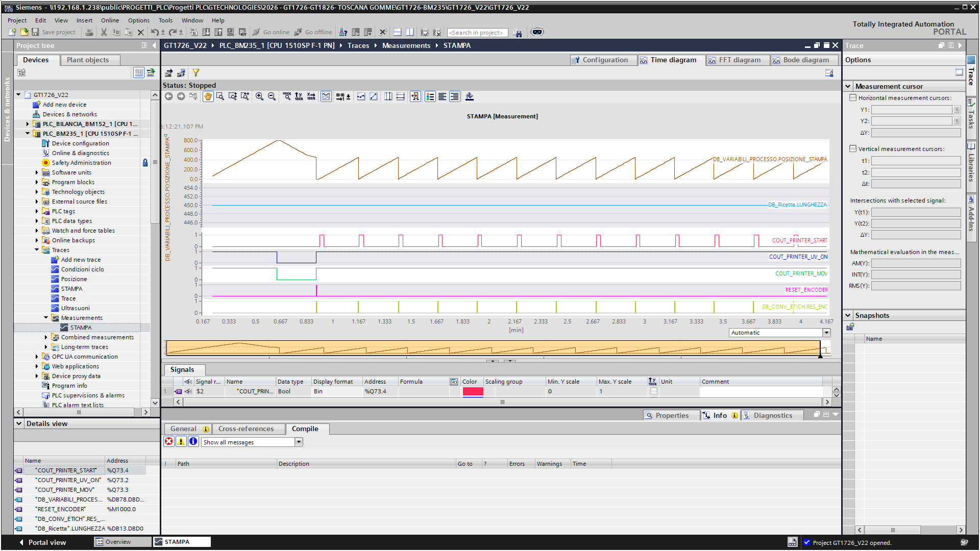Click the zoom in magnifier icon
The width and height of the screenshot is (980, 551).
(259, 96)
